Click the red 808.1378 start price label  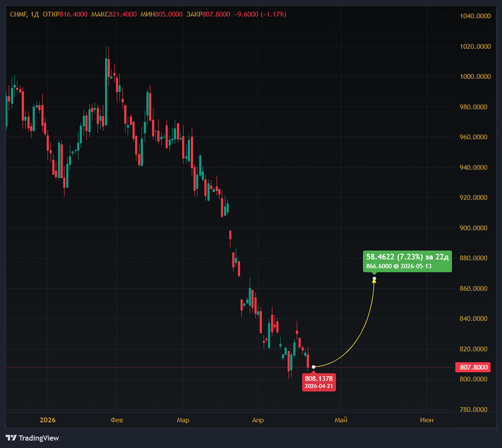319,378
